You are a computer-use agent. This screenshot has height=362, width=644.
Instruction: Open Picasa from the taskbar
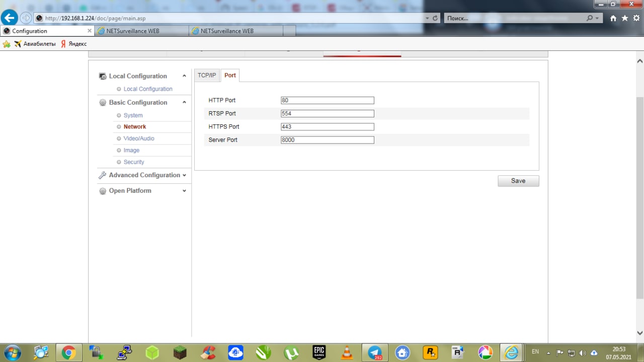(x=486, y=352)
